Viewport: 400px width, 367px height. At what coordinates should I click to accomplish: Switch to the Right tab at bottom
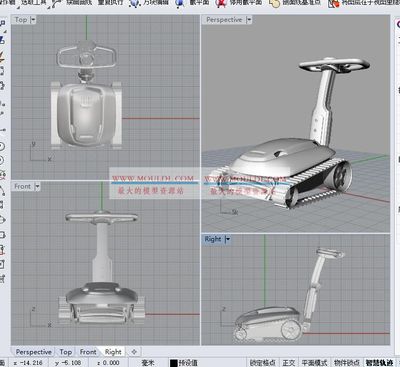point(113,352)
